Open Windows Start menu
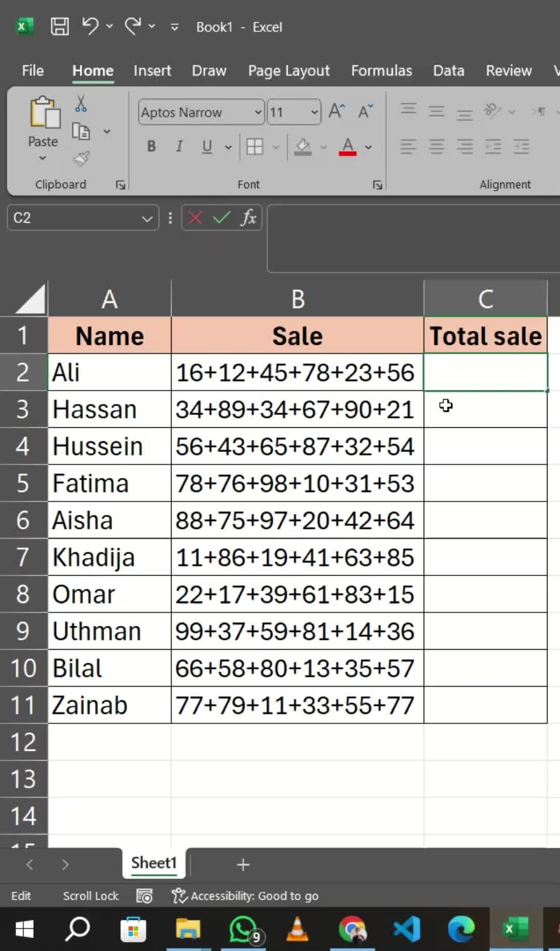This screenshot has width=560, height=951. click(24, 929)
